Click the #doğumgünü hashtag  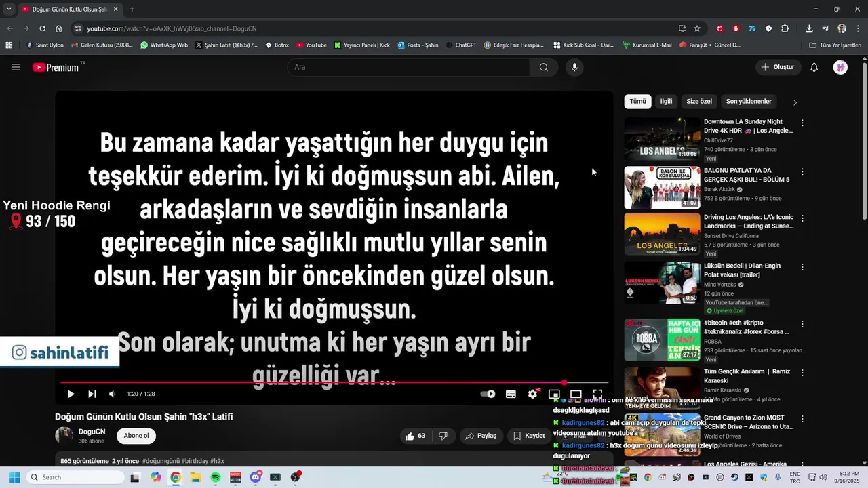tap(161, 461)
